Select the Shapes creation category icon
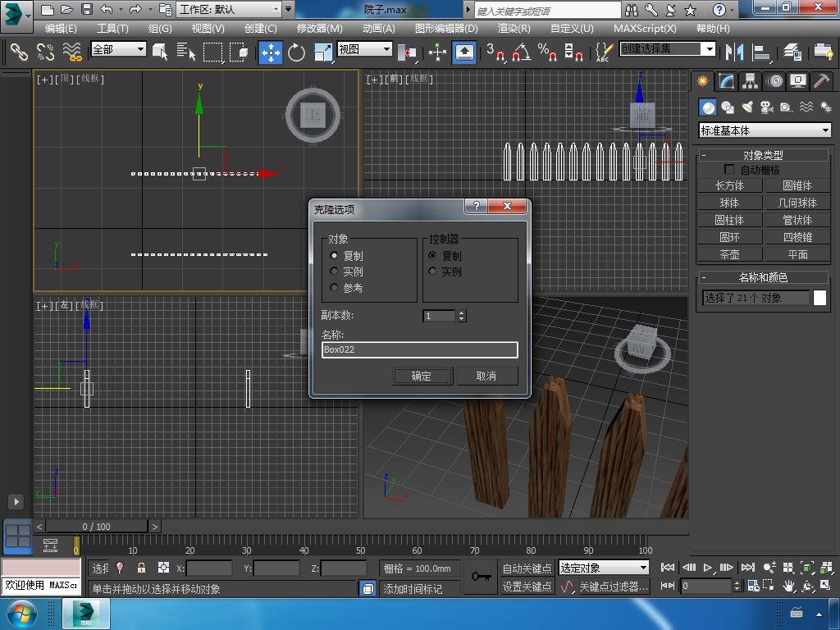 coord(728,107)
